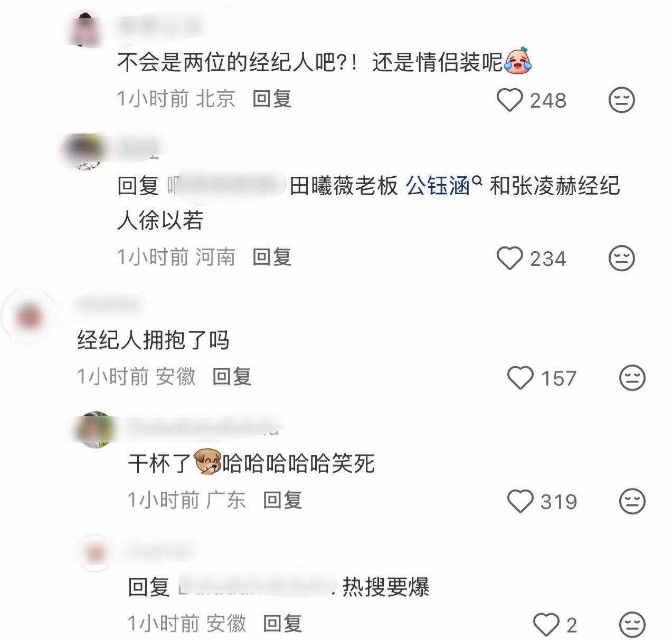This screenshot has height=640, width=672.
Task: Like the comment with 234 likes
Action: 510,258
